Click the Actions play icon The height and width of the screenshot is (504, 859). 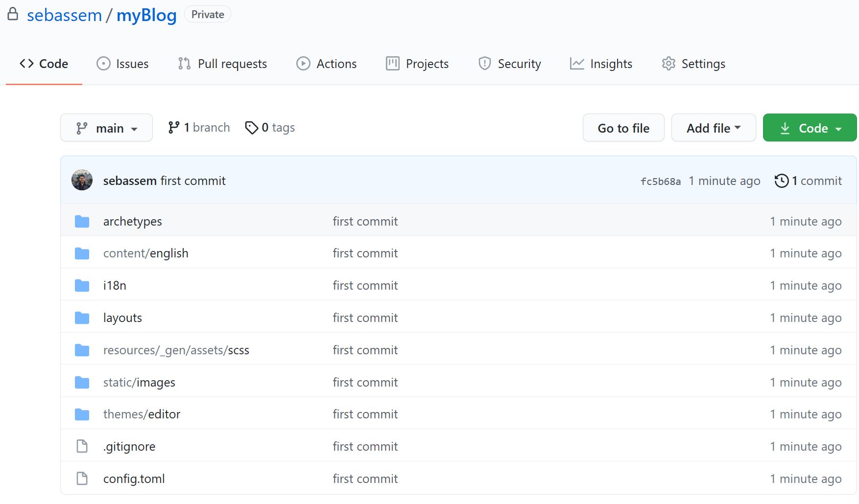(x=303, y=64)
